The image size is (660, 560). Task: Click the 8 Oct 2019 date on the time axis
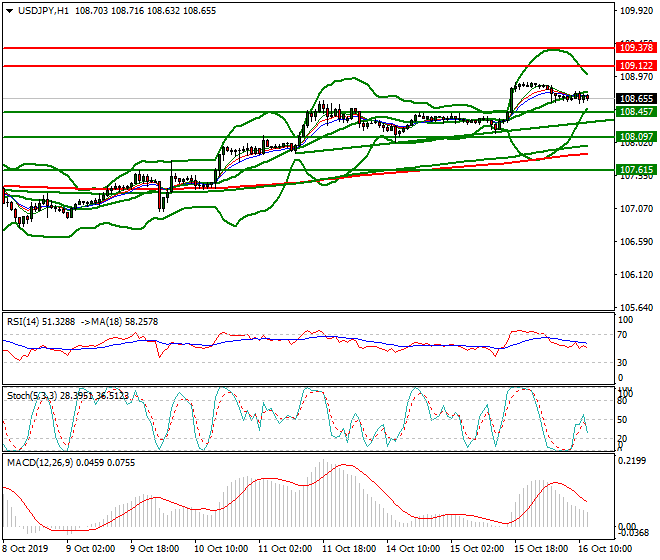coord(25,549)
